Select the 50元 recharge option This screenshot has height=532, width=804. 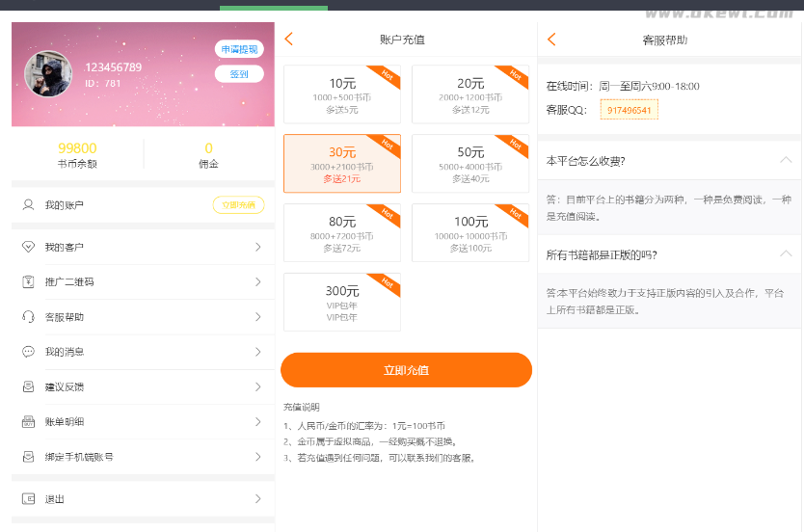pos(470,164)
